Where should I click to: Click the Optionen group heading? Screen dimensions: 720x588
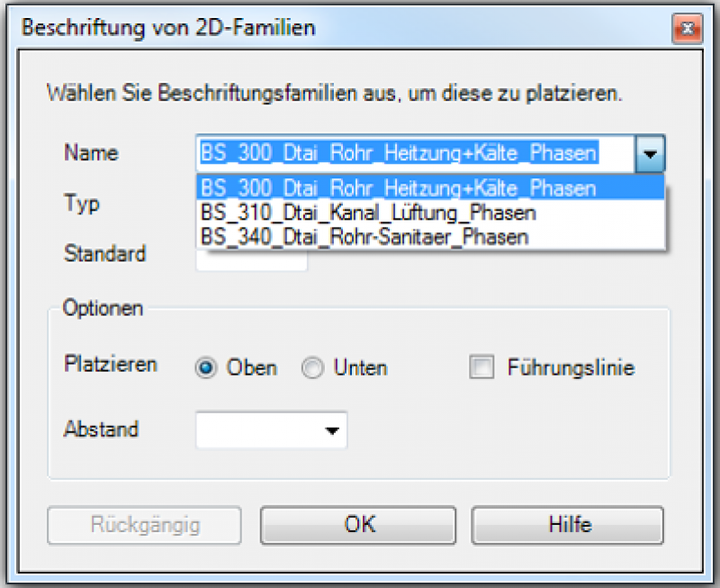(103, 308)
